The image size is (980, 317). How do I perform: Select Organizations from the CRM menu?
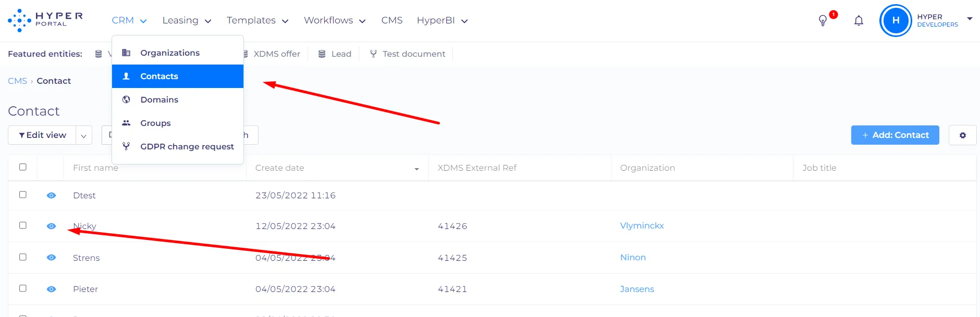tap(178, 53)
